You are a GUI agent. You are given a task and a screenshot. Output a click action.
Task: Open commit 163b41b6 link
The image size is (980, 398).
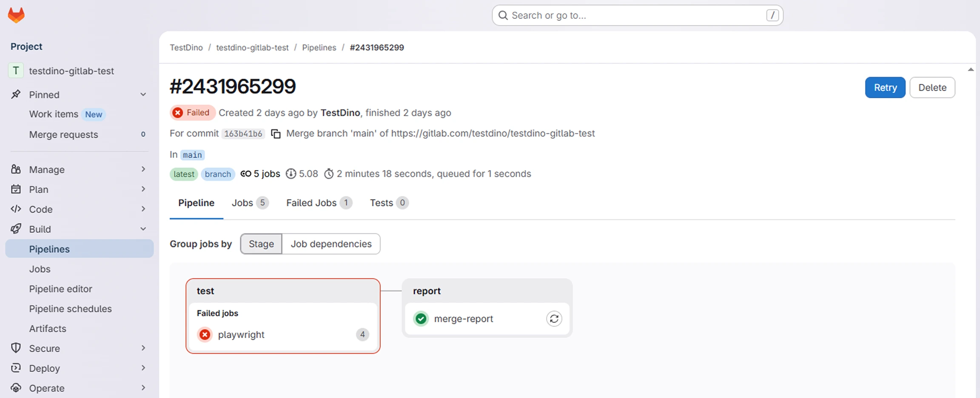(x=243, y=134)
